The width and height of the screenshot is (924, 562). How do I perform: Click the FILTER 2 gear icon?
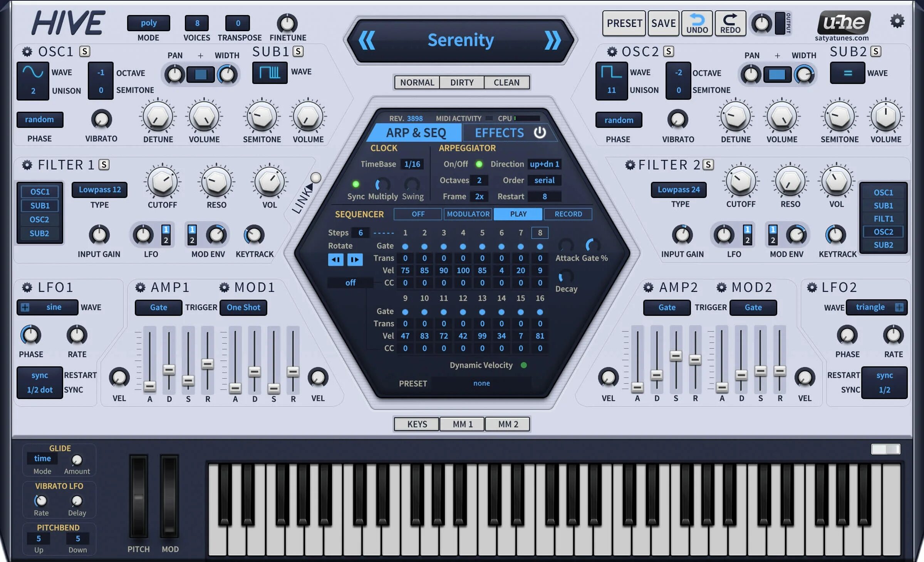click(x=630, y=164)
